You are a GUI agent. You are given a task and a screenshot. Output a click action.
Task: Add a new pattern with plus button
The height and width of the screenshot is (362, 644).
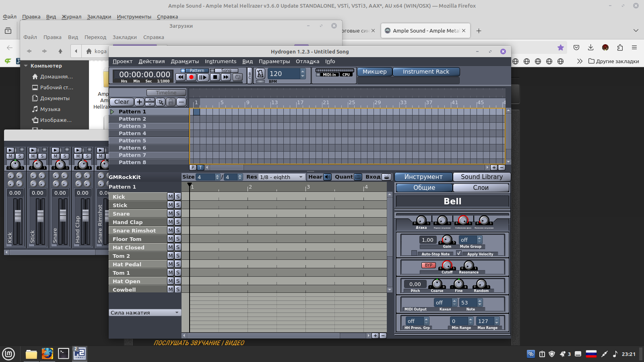(139, 102)
